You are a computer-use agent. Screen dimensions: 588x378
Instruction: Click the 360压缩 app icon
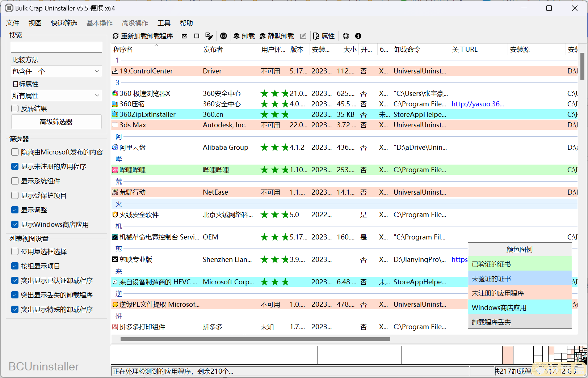115,104
